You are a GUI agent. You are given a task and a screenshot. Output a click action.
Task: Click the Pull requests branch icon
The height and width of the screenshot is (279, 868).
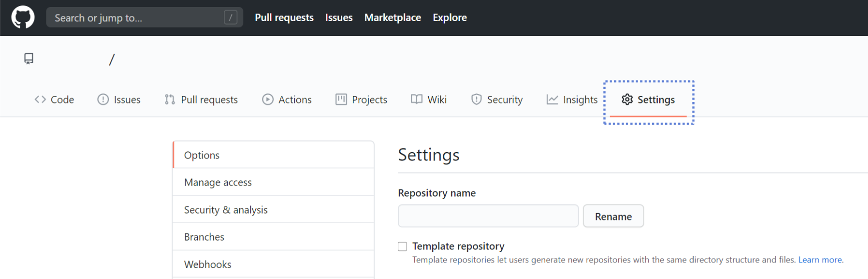(170, 99)
